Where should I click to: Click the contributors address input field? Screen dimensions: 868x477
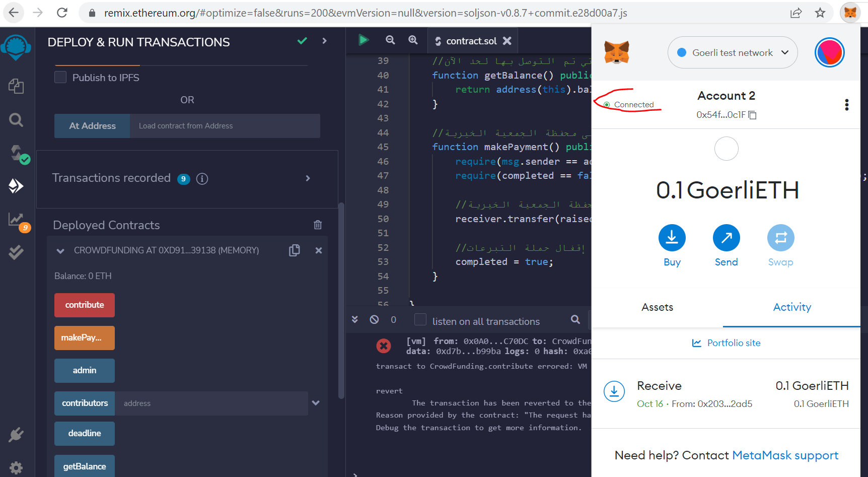point(211,403)
